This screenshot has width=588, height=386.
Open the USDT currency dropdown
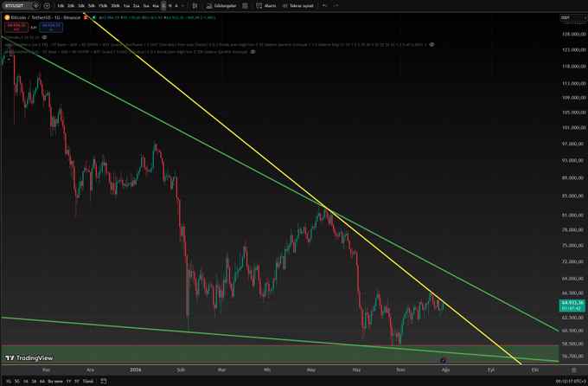coord(572,17)
